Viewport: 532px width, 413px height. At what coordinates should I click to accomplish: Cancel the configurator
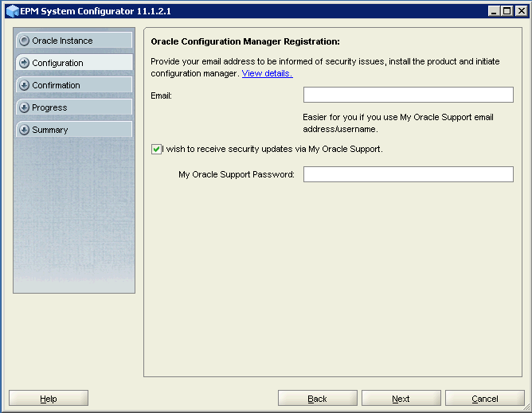click(x=485, y=398)
